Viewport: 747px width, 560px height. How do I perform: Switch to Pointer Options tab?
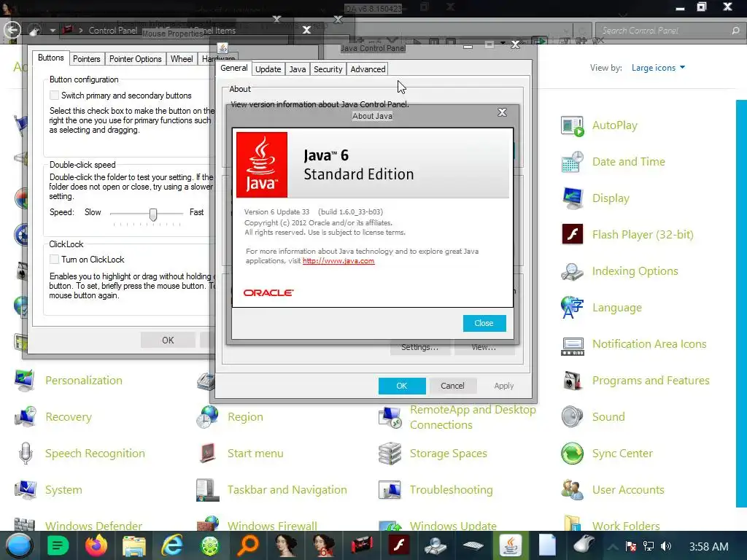135,58
